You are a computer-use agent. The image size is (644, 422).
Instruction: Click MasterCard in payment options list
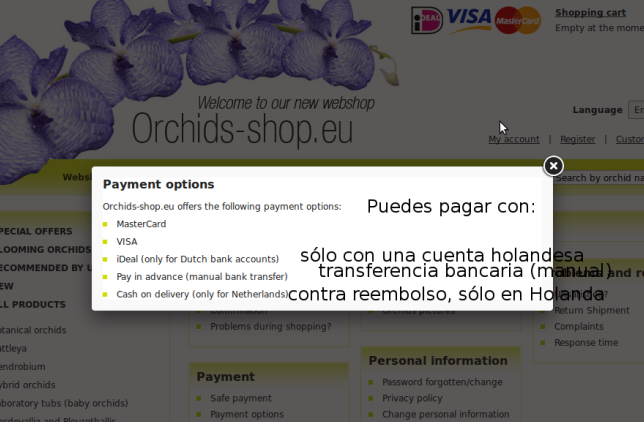[x=141, y=224]
